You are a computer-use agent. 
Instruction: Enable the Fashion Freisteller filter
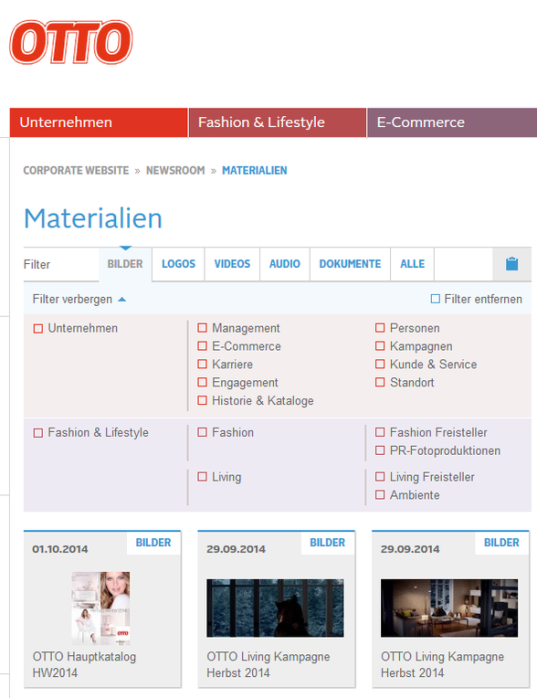(x=380, y=432)
